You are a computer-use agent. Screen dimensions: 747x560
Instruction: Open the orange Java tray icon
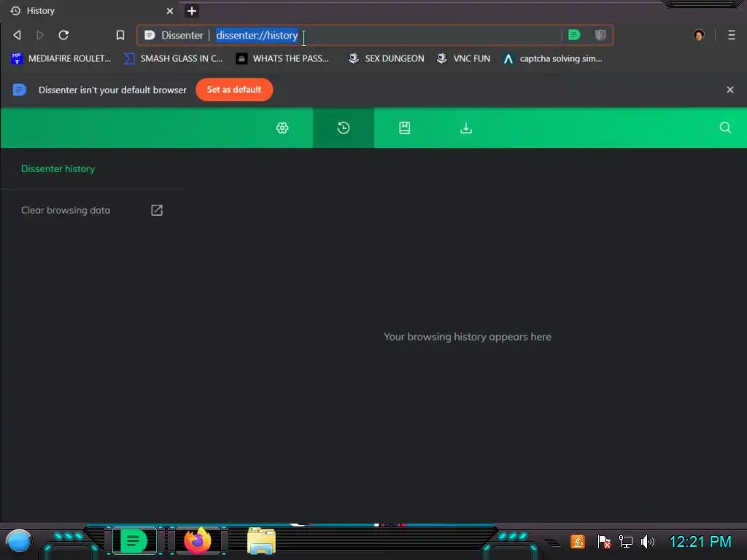point(578,542)
